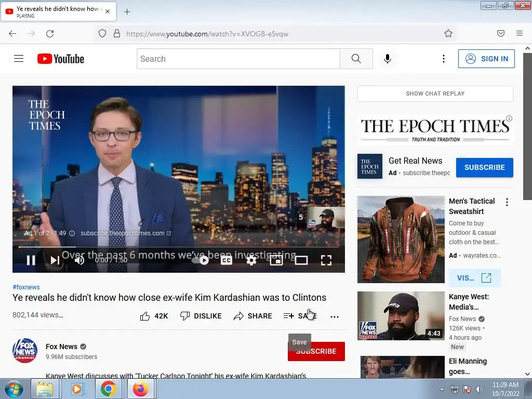View site security padlock info
532x399 pixels.
pyautogui.click(x=117, y=34)
